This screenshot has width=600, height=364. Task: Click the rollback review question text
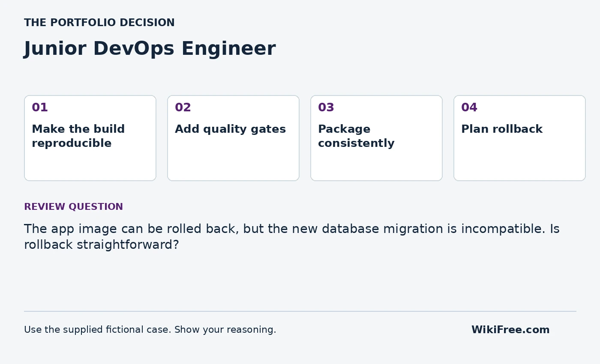click(x=292, y=237)
